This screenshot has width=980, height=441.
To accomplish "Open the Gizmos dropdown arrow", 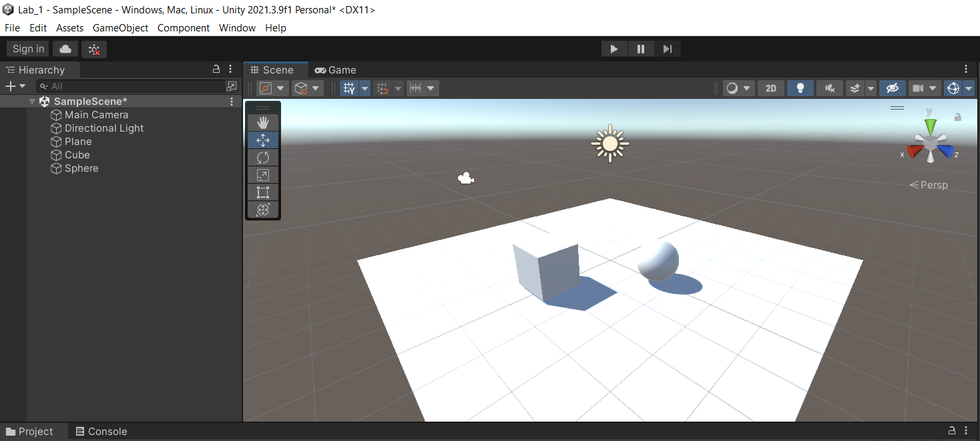I will point(969,88).
